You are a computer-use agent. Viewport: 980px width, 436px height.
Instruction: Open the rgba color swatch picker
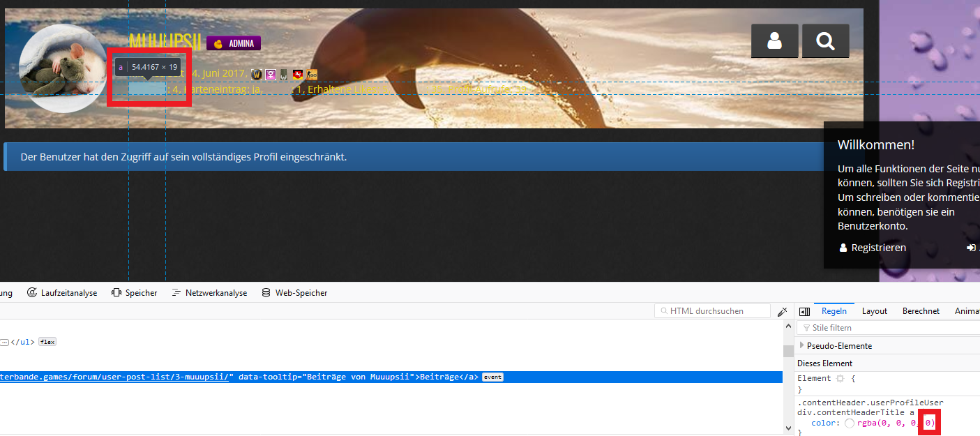pos(849,423)
